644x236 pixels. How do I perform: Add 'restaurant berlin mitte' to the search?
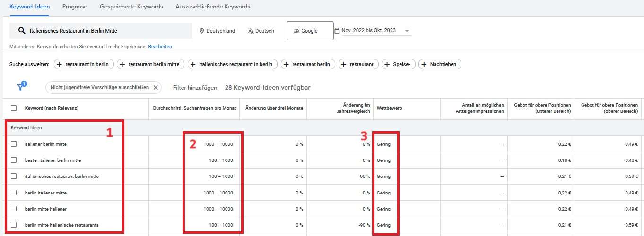151,64
